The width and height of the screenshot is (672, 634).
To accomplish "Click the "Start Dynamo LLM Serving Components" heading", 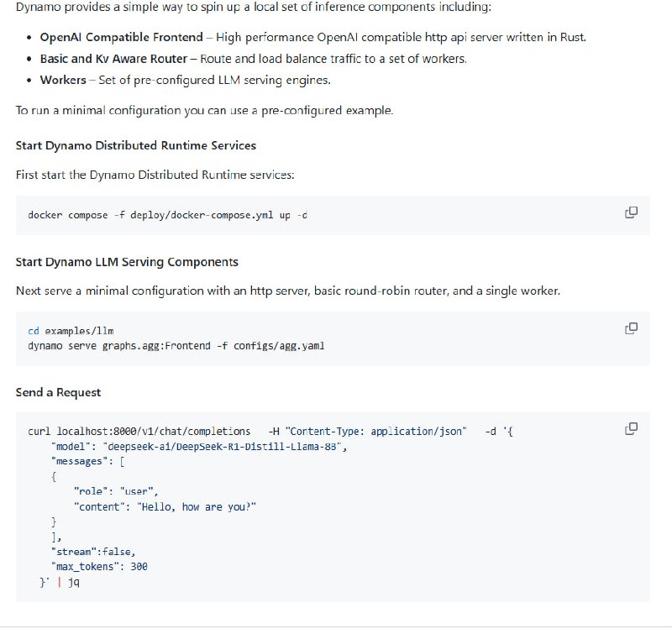I will point(127,262).
